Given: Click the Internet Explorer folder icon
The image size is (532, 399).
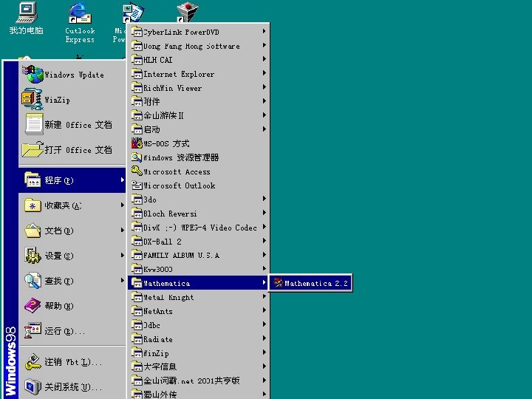Looking at the screenshot, I should pos(137,74).
